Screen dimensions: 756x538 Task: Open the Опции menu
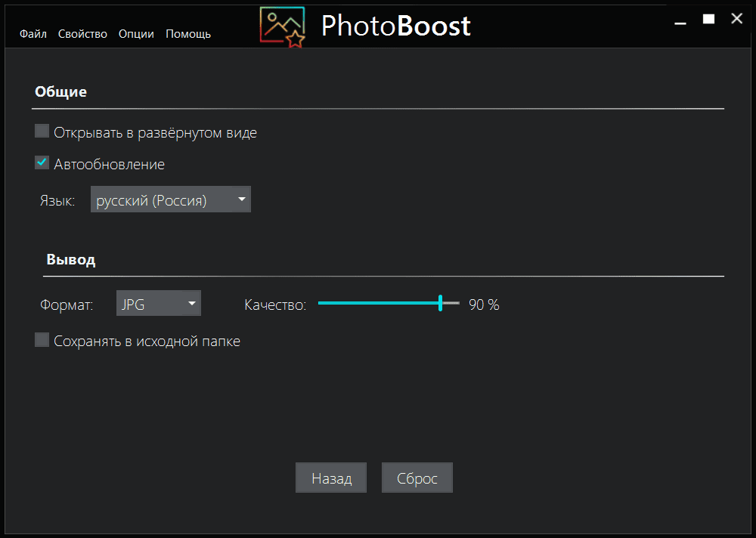(136, 34)
